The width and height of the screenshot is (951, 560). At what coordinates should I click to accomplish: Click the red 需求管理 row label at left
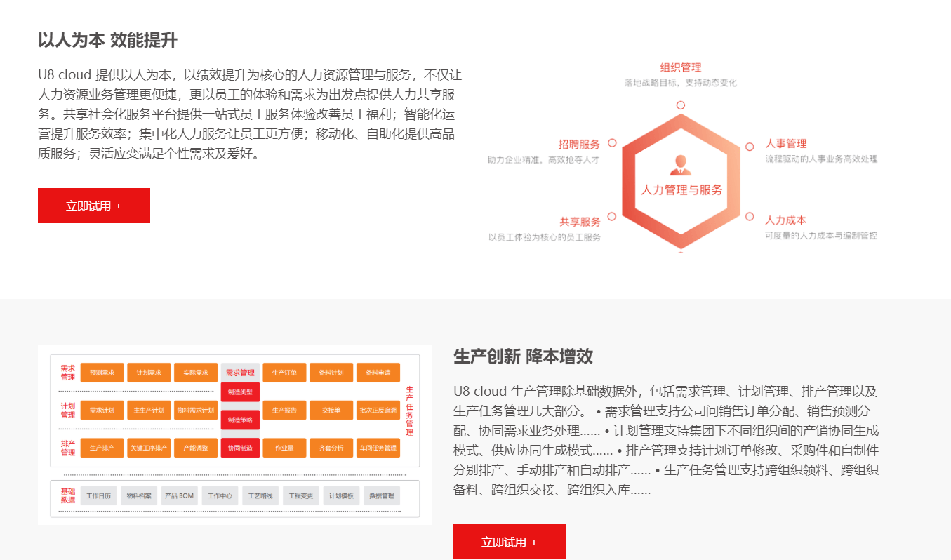(68, 372)
